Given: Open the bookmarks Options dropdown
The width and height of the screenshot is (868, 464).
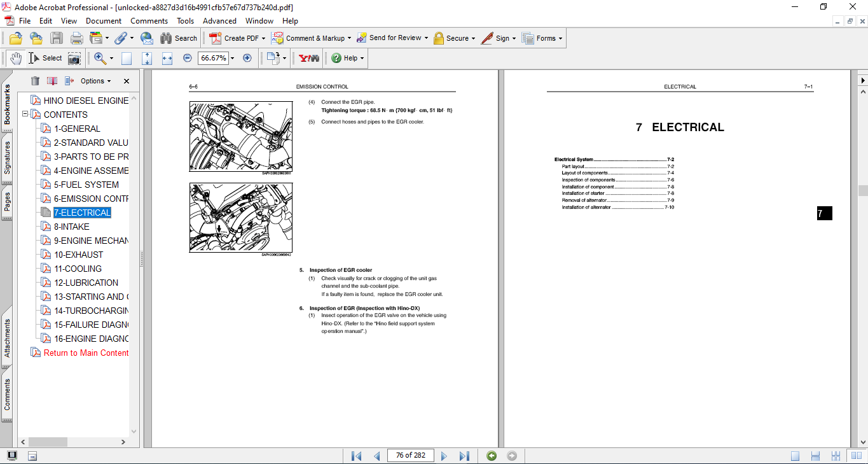Looking at the screenshot, I should pos(95,81).
